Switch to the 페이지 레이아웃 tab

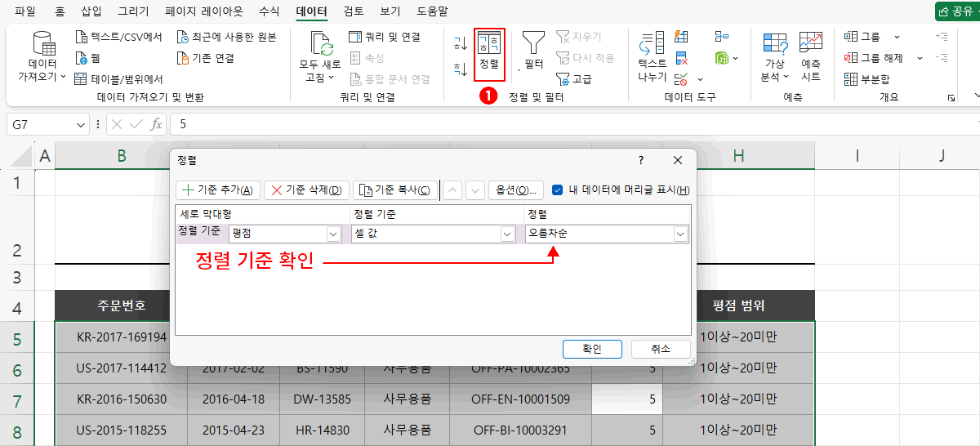[205, 11]
